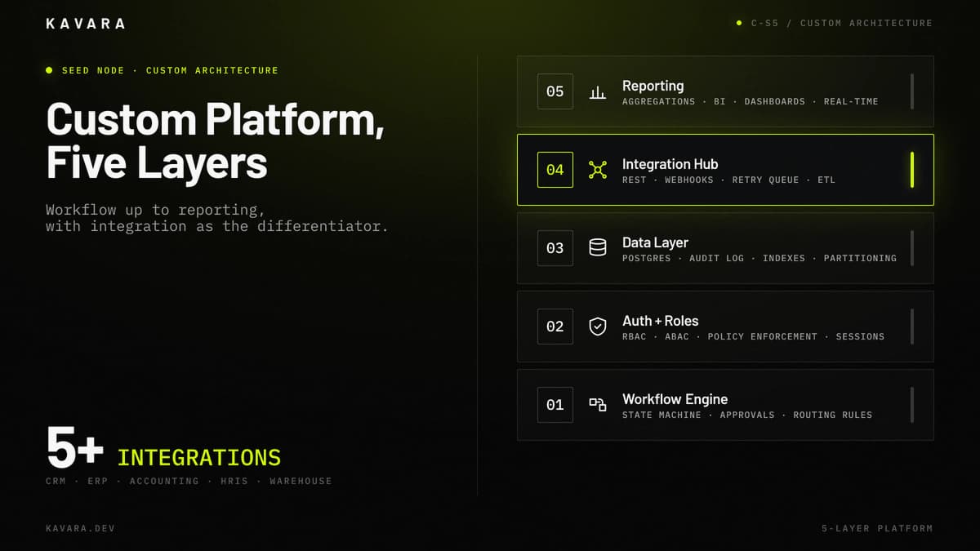Click the 5-LAYER PLATFORM footer text
The height and width of the screenshot is (551, 980).
coord(877,528)
